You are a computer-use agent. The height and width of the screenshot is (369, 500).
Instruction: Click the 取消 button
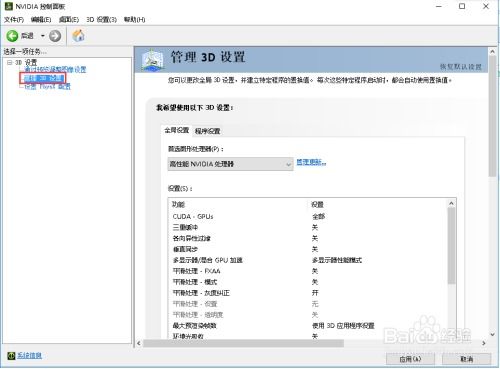tap(466, 359)
